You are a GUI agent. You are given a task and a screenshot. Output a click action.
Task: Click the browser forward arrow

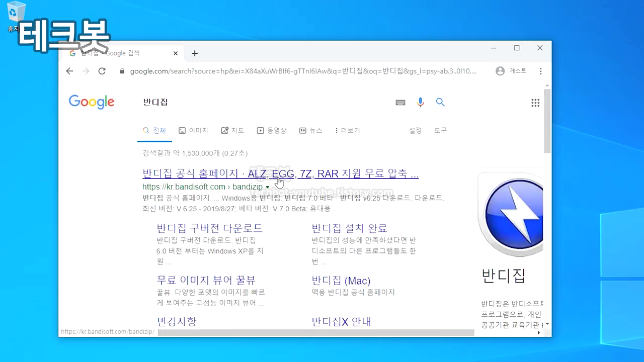86,71
